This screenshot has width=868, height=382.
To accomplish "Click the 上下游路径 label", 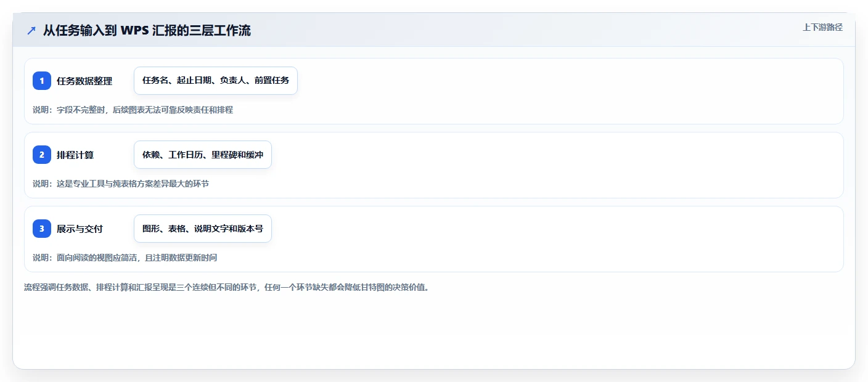I will point(822,27).
